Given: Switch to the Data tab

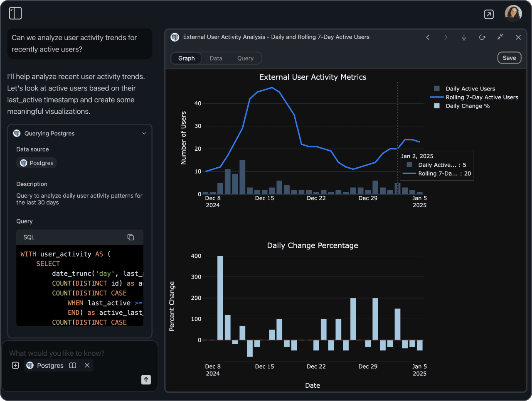Looking at the screenshot, I should tap(216, 58).
